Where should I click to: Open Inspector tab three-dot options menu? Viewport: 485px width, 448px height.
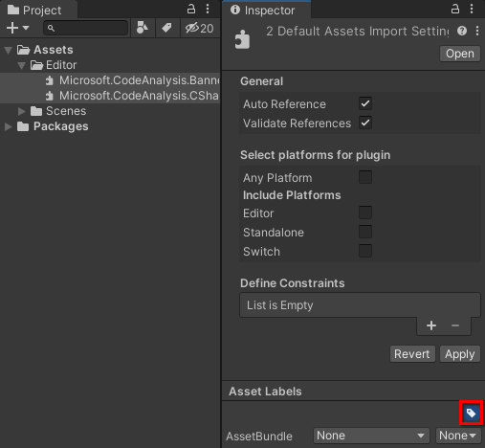tap(472, 9)
